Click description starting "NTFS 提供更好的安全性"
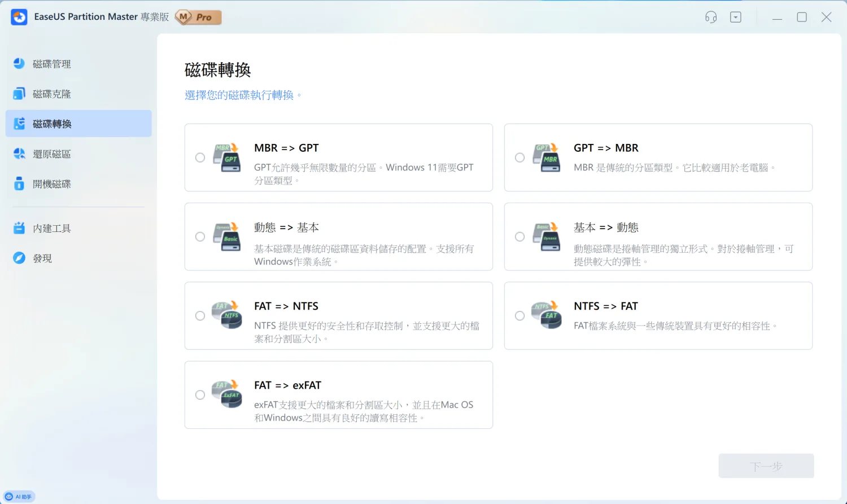Screen dimensions: 847x504 366,332
